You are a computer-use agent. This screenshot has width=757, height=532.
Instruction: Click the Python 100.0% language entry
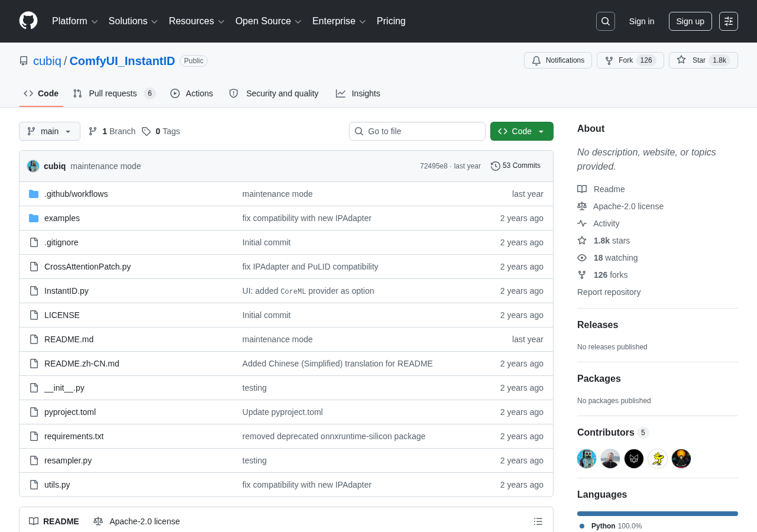click(610, 526)
